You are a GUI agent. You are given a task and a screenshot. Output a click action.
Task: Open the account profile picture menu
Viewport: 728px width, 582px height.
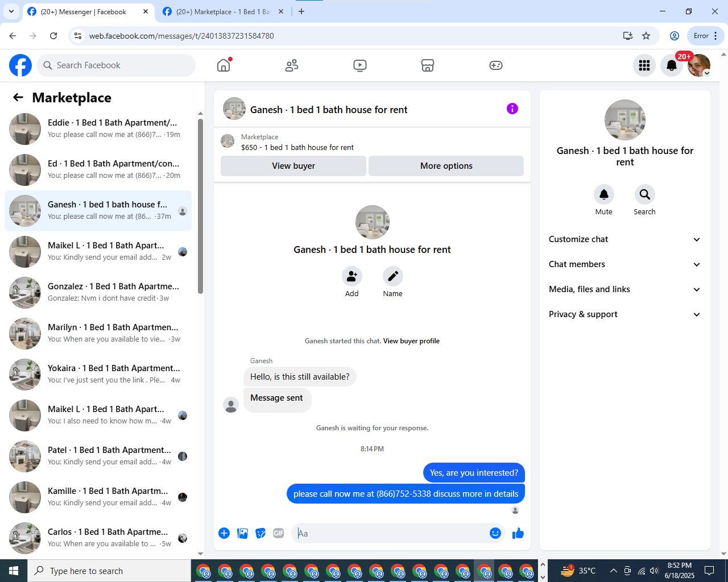699,65
